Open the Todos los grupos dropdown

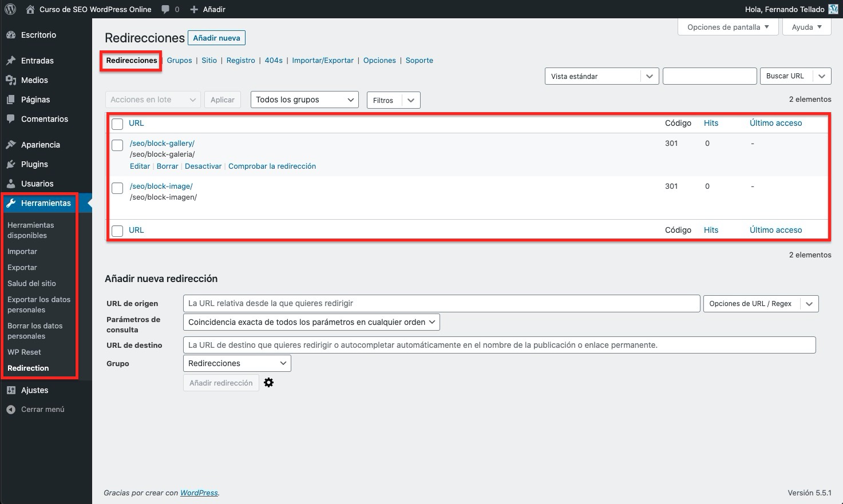click(x=304, y=100)
